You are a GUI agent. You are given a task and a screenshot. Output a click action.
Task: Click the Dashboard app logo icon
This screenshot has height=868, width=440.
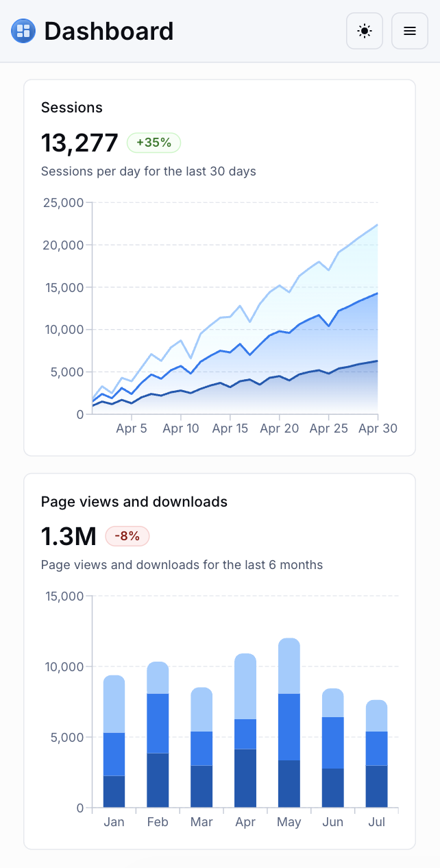pos(23,30)
